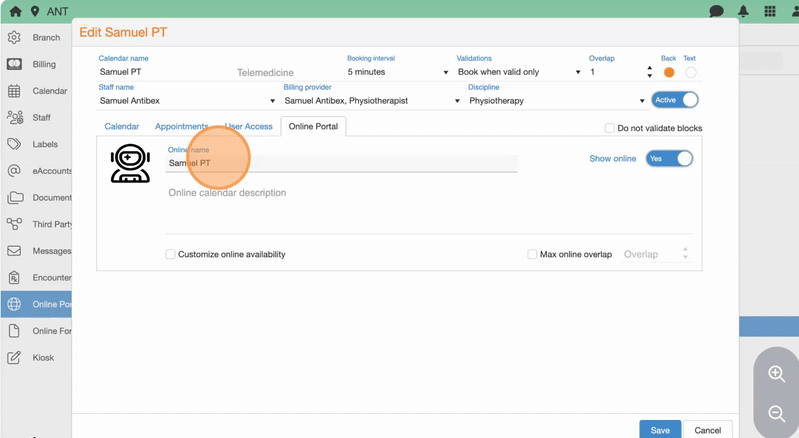Open the chat messages icon
This screenshot has width=799, height=438.
pyautogui.click(x=716, y=11)
